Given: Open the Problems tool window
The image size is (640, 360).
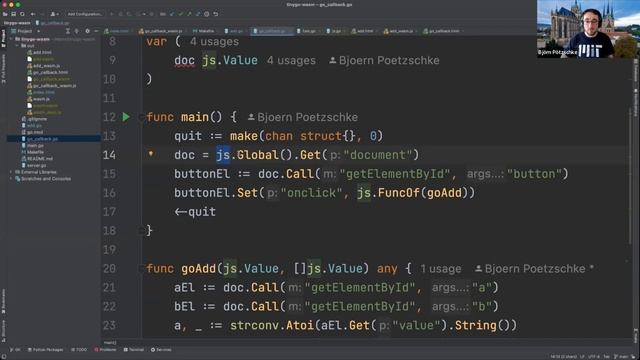Looking at the screenshot, I should click(106, 350).
